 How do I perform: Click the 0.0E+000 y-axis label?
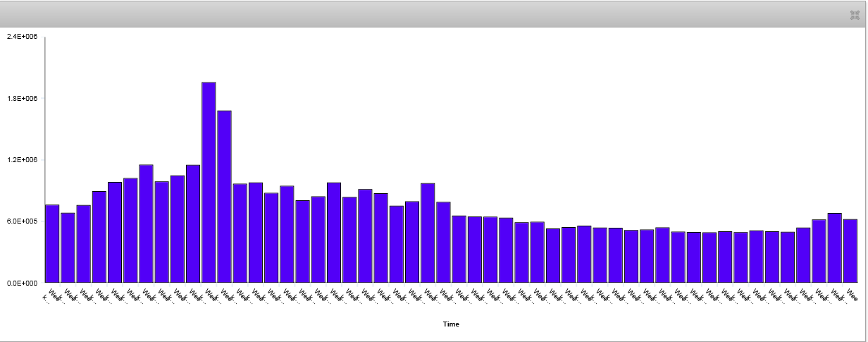tap(22, 283)
